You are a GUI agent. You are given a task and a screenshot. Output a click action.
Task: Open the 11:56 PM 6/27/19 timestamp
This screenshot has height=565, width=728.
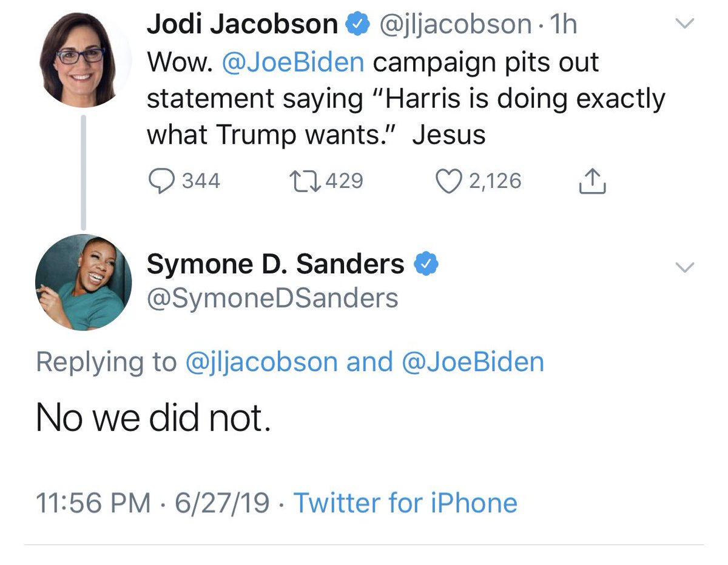[153, 503]
